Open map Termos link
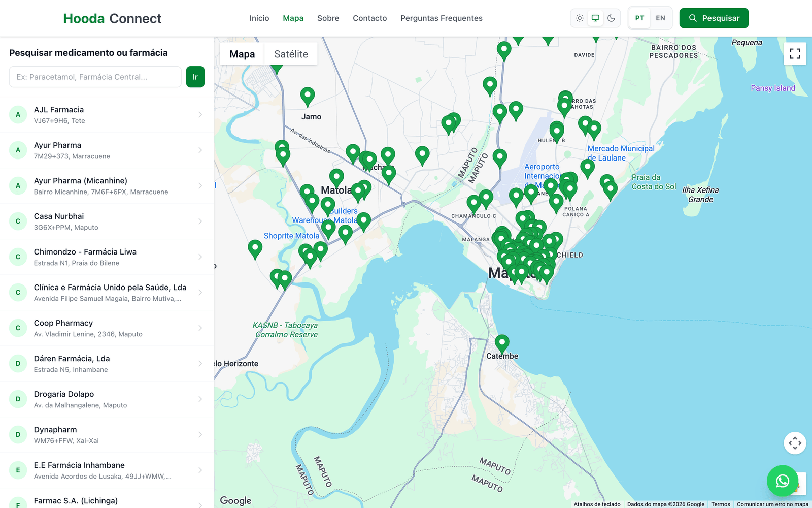Image resolution: width=812 pixels, height=508 pixels. point(720,504)
